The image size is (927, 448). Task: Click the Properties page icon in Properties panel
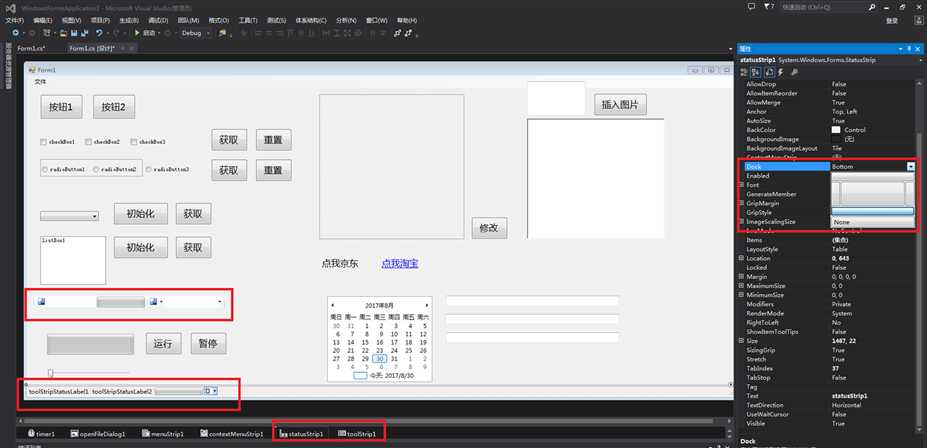pyautogui.click(x=769, y=72)
